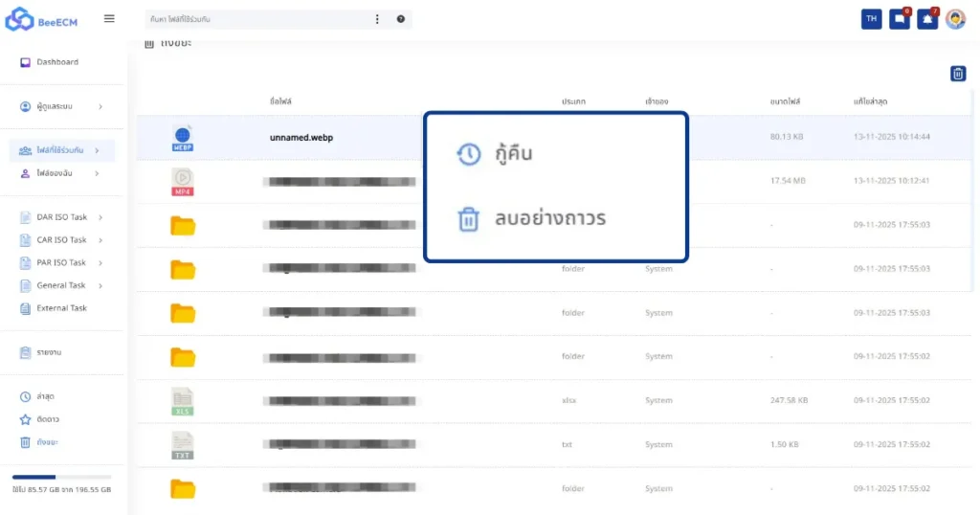Open the search options three-dot menu
The height and width of the screenshot is (515, 980).
click(377, 19)
